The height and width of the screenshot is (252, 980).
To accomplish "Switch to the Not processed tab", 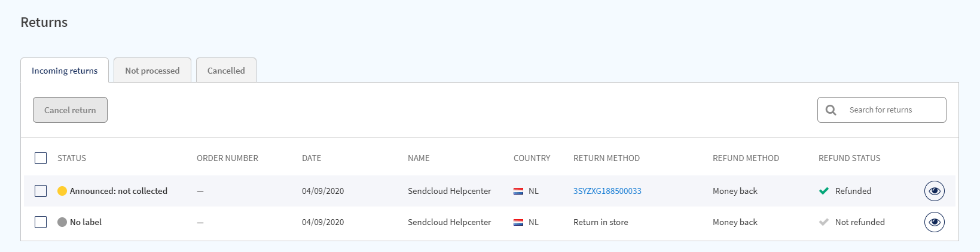I will 152,71.
